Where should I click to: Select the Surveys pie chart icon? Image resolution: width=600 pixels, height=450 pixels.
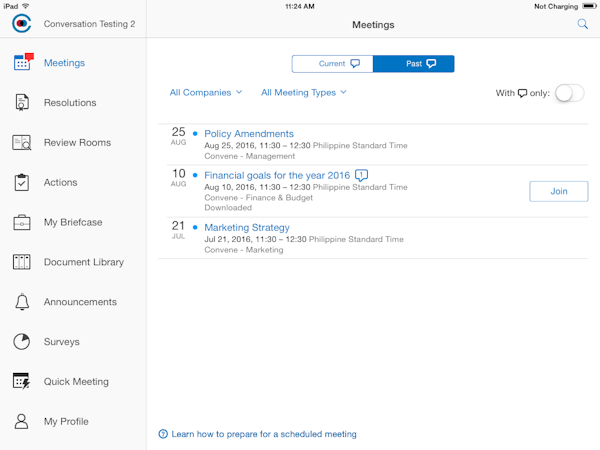click(x=22, y=342)
